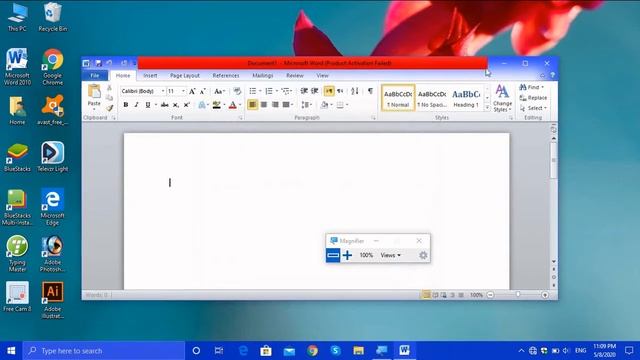Click the Paste icon in Clipboard group
The width and height of the screenshot is (640, 360).
tap(94, 91)
